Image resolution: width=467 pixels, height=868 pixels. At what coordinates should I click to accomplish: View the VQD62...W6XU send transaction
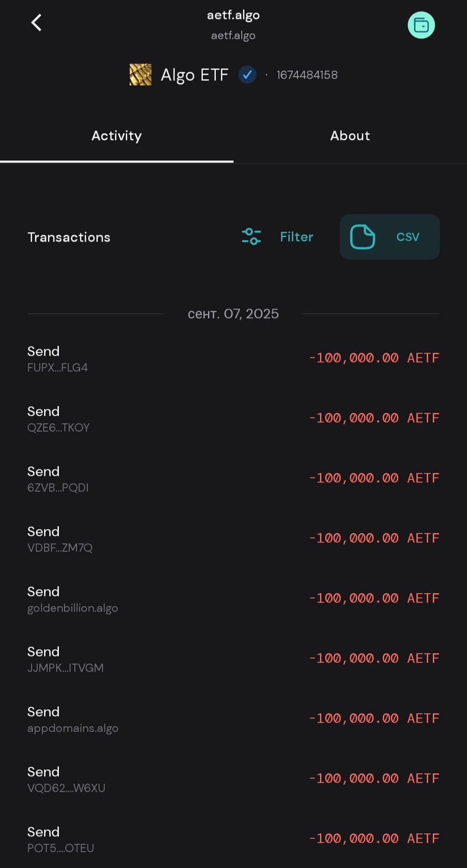point(233,780)
